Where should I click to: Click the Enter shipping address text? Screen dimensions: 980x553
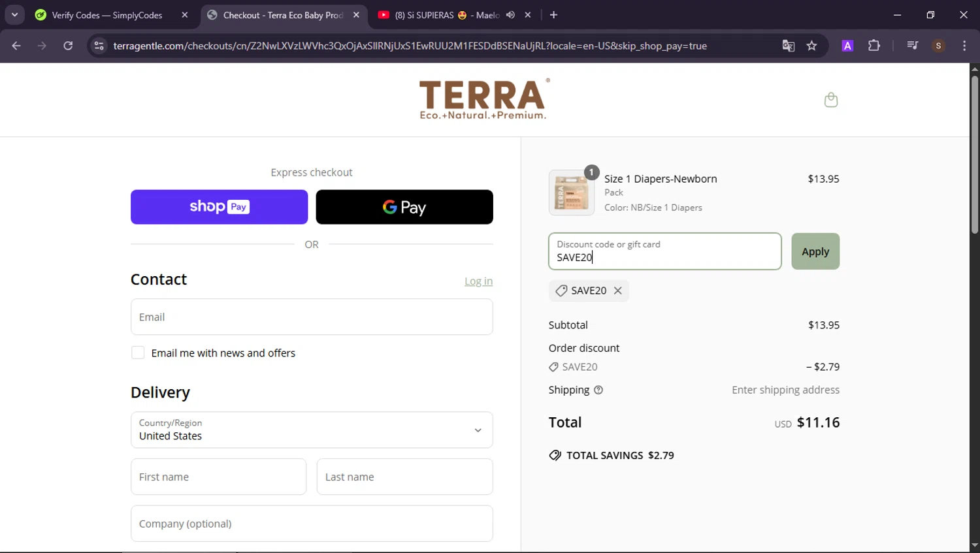(x=785, y=390)
